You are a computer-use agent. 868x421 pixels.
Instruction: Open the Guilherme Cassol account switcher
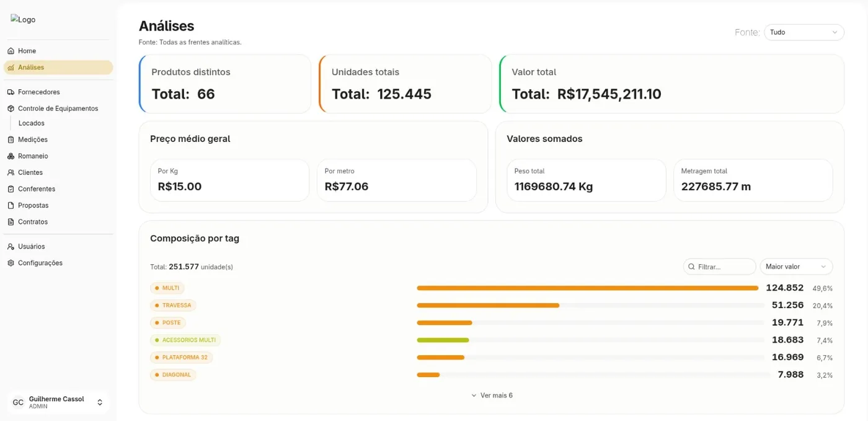click(58, 402)
